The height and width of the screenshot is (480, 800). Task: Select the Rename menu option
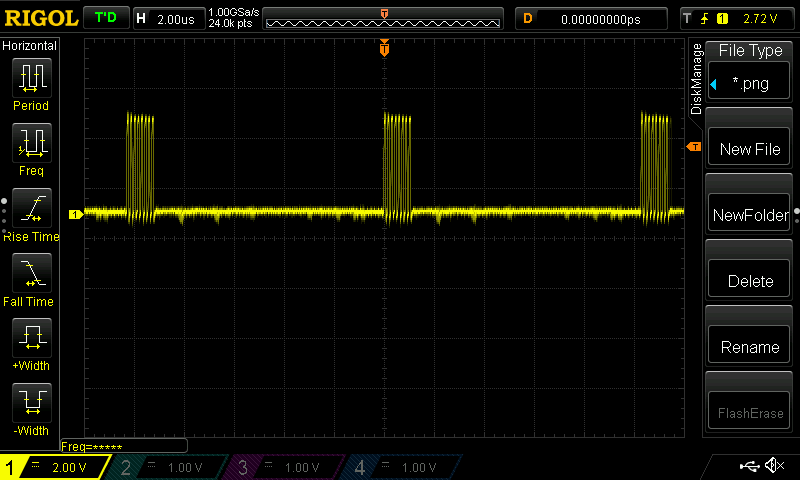click(750, 347)
